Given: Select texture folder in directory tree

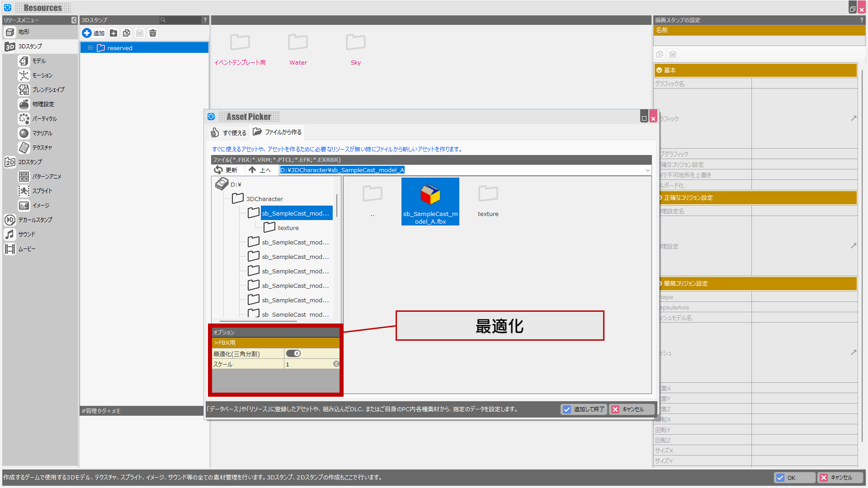Looking at the screenshot, I should click(288, 228).
